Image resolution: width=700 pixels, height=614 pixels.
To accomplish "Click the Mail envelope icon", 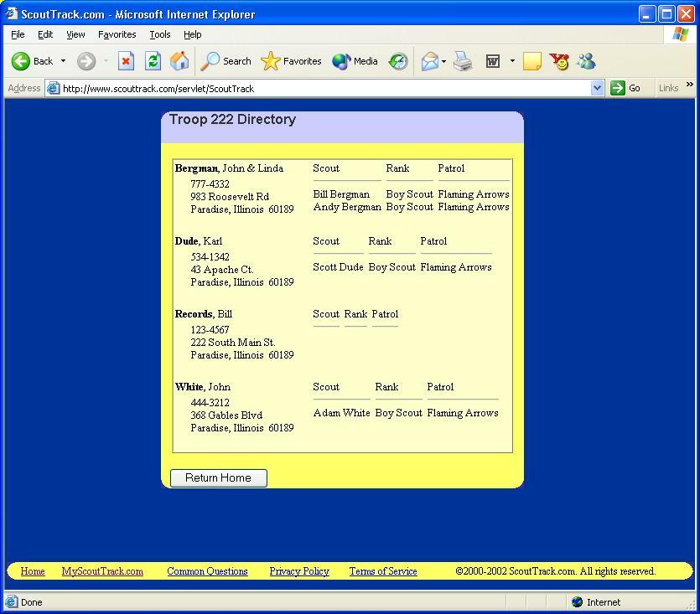I will [x=430, y=61].
